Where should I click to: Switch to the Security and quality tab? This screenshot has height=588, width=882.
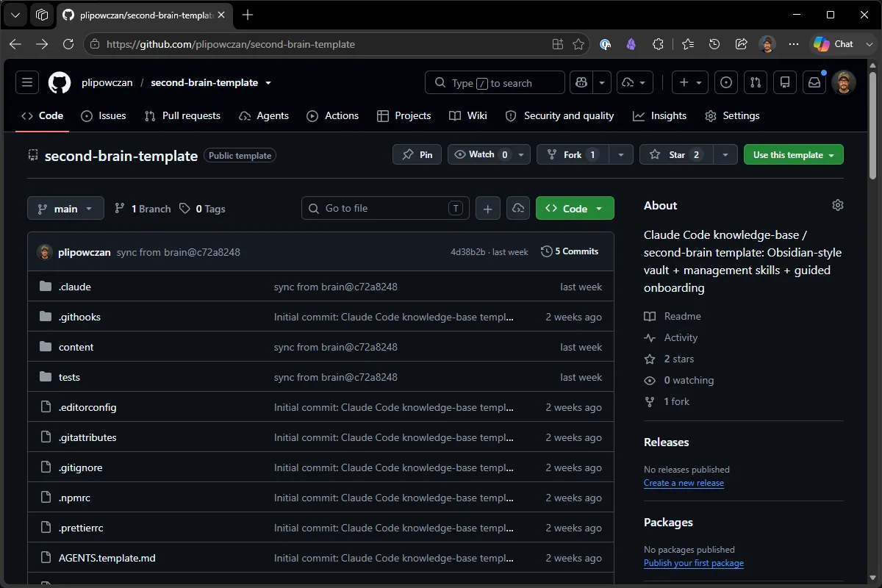point(560,116)
